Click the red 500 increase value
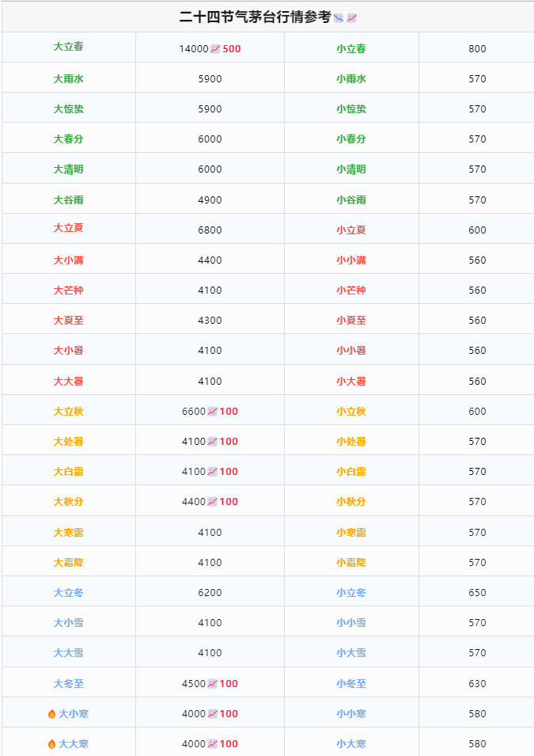The width and height of the screenshot is (534, 756). [232, 49]
